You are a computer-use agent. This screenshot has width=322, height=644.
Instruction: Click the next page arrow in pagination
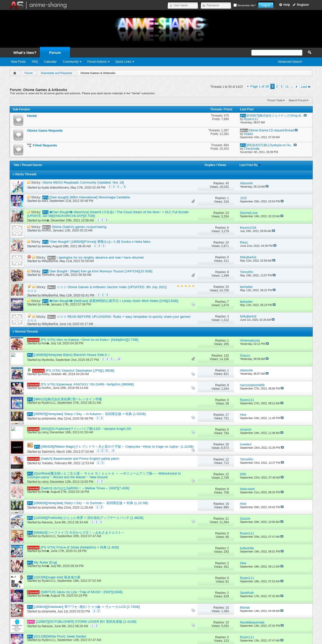click(x=296, y=87)
